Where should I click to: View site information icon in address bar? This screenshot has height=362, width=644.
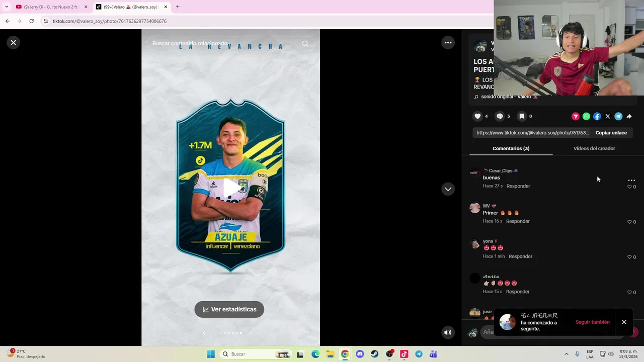point(46,21)
